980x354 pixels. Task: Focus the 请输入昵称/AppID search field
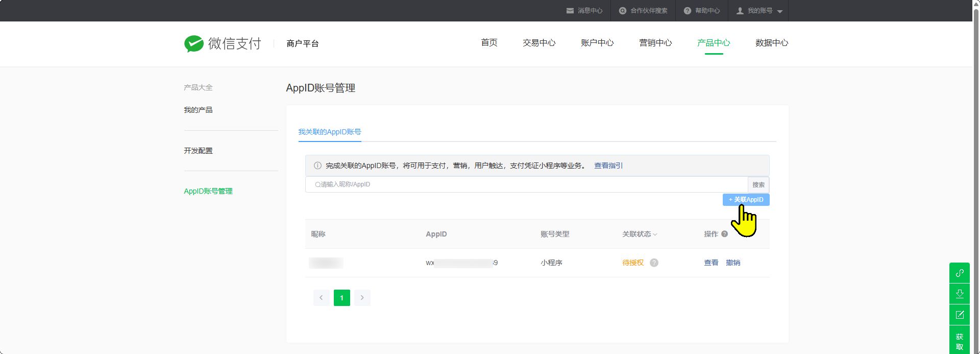pyautogui.click(x=526, y=184)
